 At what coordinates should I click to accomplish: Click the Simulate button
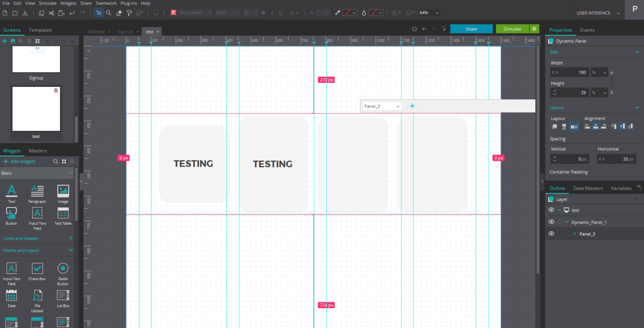(512, 29)
